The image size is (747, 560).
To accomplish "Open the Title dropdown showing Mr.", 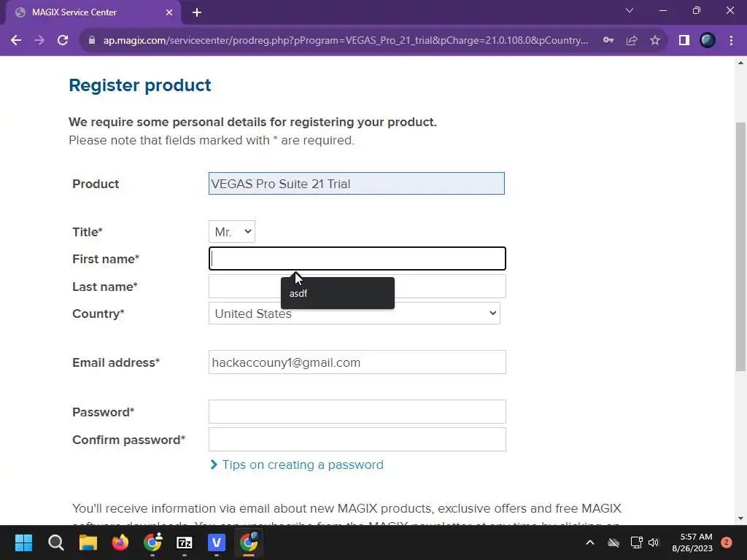I will click(x=232, y=231).
